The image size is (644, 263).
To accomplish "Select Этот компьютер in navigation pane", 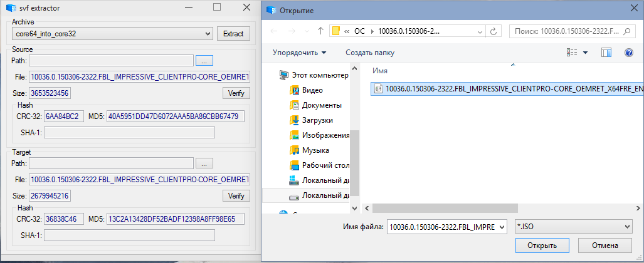I will 314,75.
